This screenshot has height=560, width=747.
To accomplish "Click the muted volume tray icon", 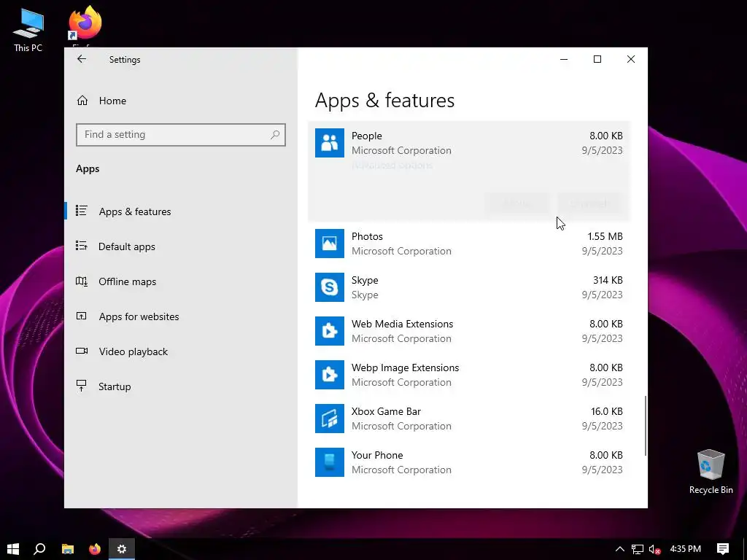I will click(654, 550).
